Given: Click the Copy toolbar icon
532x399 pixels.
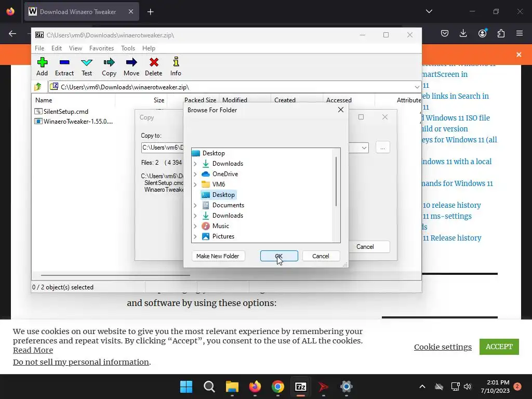Looking at the screenshot, I should pyautogui.click(x=109, y=66).
